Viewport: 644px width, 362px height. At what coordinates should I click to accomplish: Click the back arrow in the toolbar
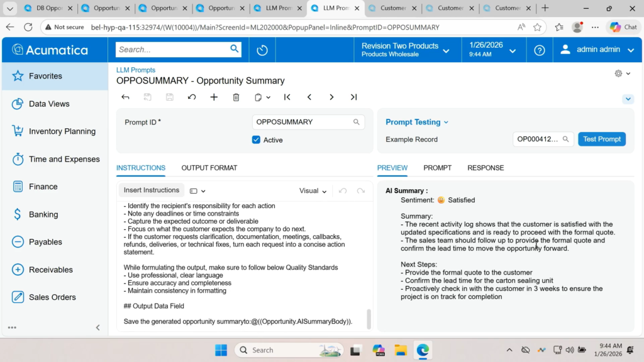[x=125, y=97]
